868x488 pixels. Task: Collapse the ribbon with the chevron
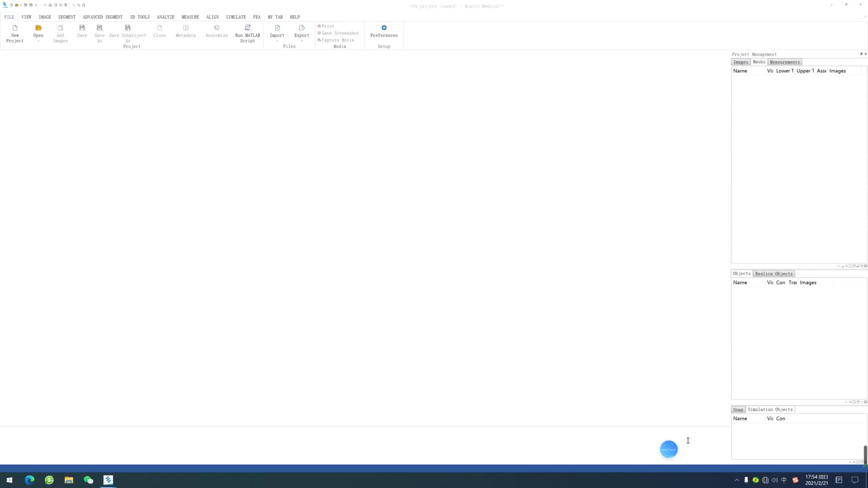pos(865,17)
